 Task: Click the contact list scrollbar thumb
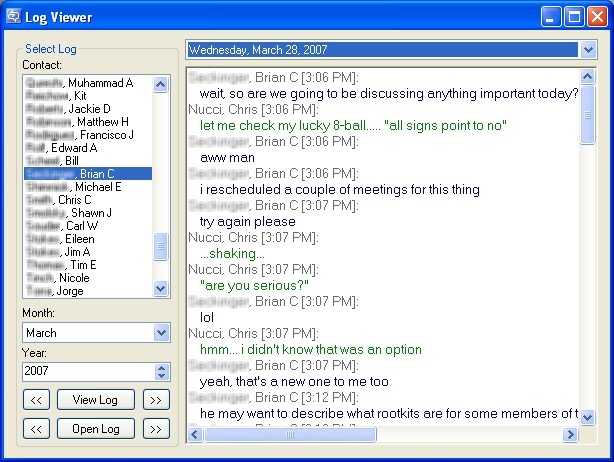(x=161, y=246)
